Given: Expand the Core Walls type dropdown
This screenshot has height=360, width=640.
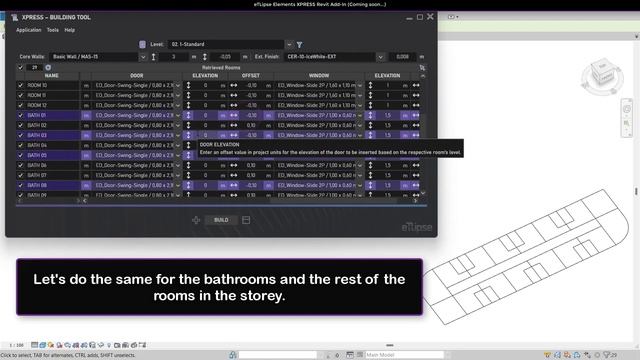Looking at the screenshot, I should point(143,57).
